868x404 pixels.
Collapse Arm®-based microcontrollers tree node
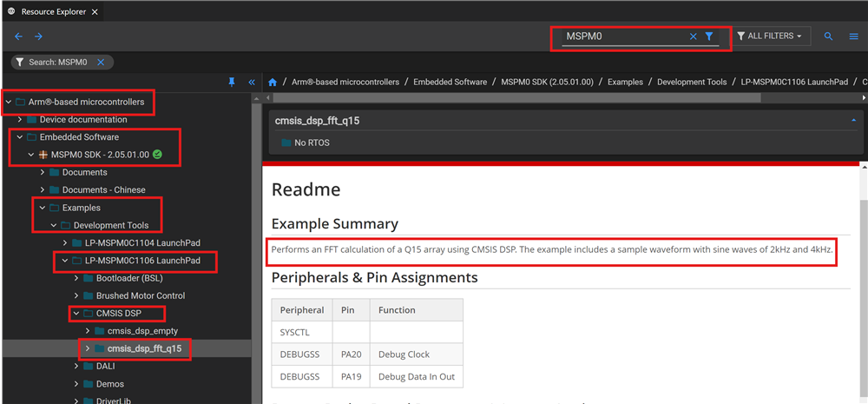9,102
